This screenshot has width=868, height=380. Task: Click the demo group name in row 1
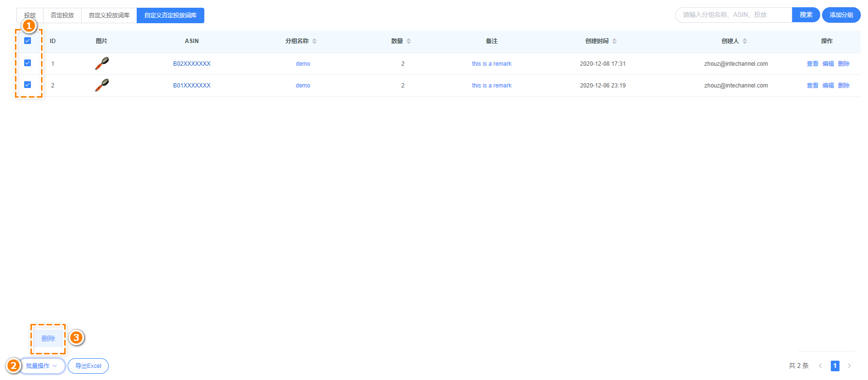pyautogui.click(x=303, y=64)
